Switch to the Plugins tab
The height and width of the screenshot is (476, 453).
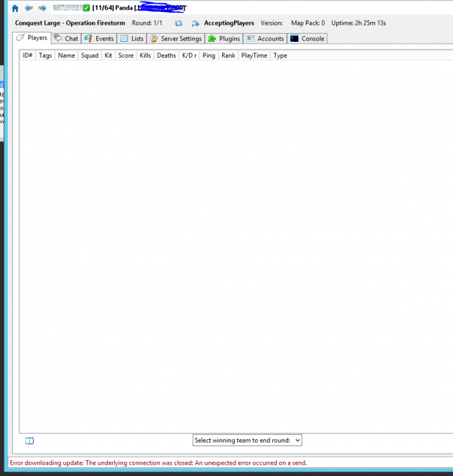pyautogui.click(x=224, y=39)
